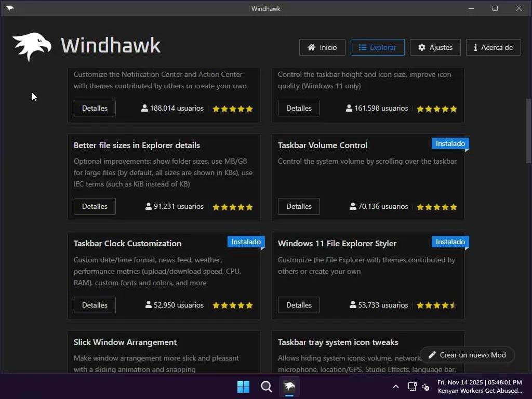This screenshot has height=399, width=532.
Task: Click the Taskbar tray system icon tweaks title
Action: pos(338,342)
